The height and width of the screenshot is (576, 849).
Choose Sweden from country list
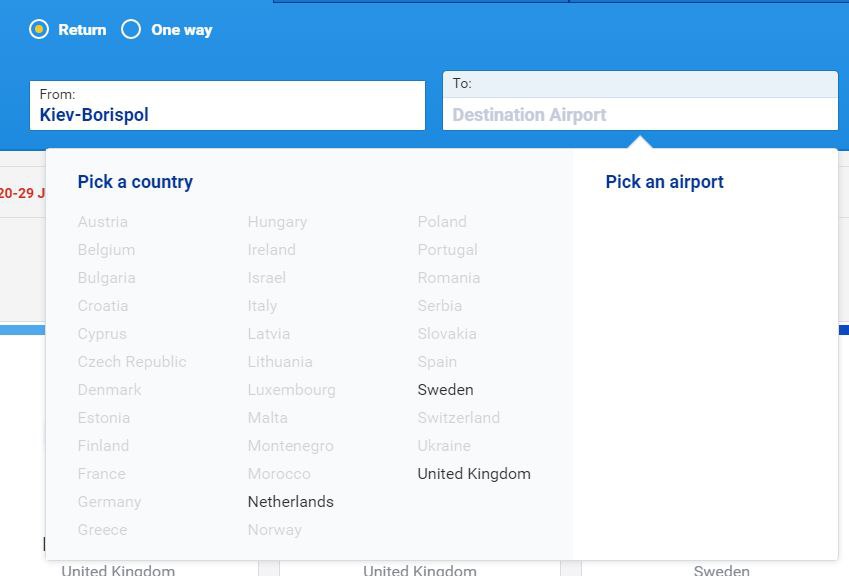(x=445, y=390)
